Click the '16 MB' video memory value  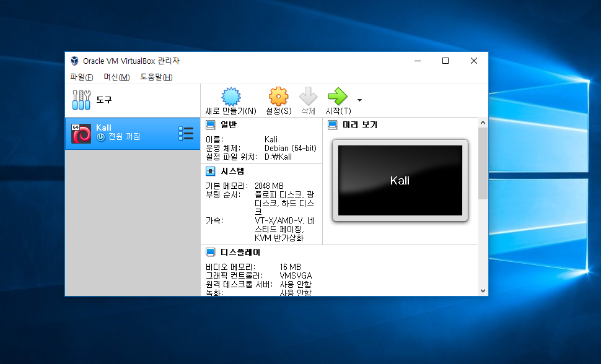(x=290, y=267)
